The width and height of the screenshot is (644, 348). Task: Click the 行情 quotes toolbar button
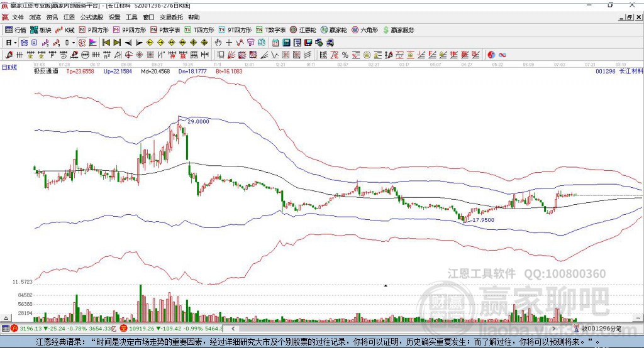pyautogui.click(x=16, y=30)
